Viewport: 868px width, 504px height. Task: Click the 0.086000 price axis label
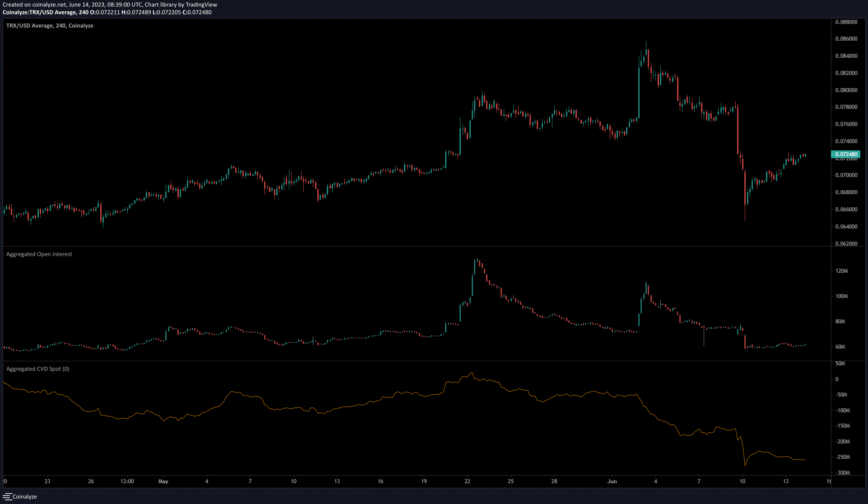pyautogui.click(x=846, y=39)
